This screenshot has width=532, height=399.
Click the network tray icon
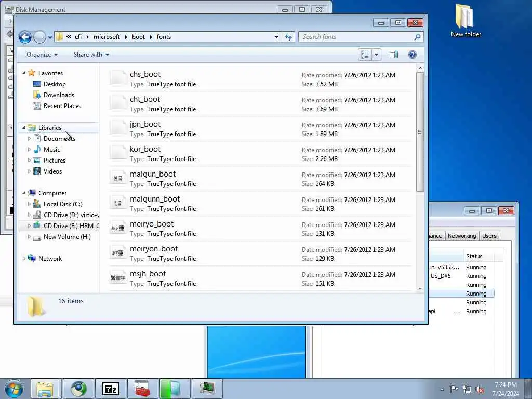pos(467,390)
